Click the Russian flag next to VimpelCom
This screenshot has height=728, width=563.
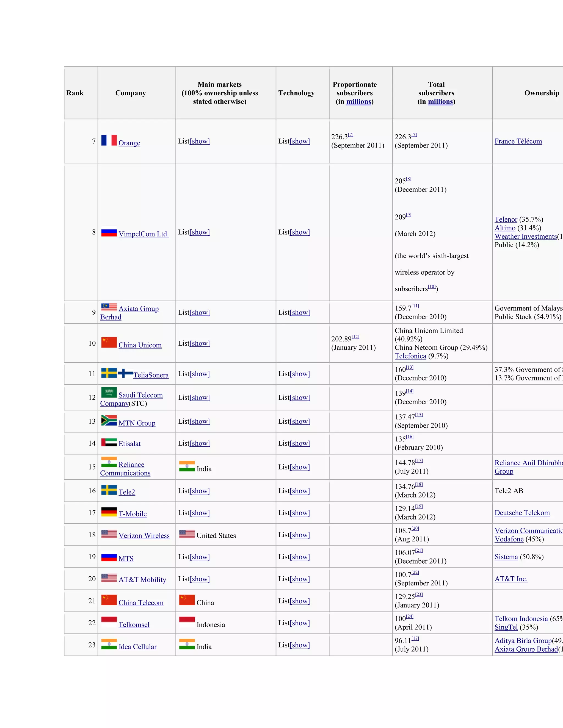click(x=109, y=231)
